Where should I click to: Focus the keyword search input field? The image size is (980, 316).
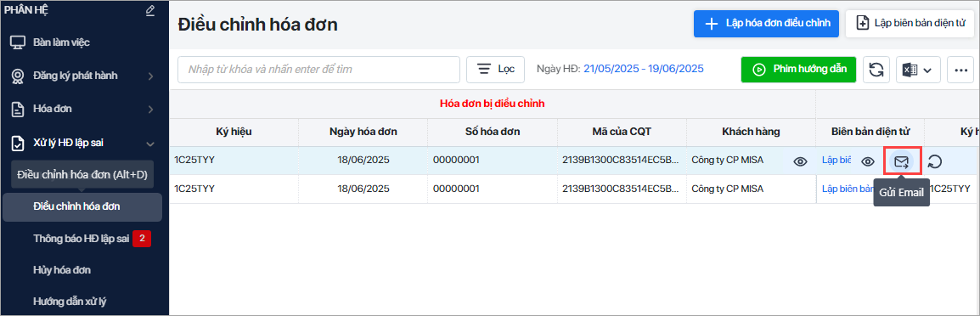(318, 70)
